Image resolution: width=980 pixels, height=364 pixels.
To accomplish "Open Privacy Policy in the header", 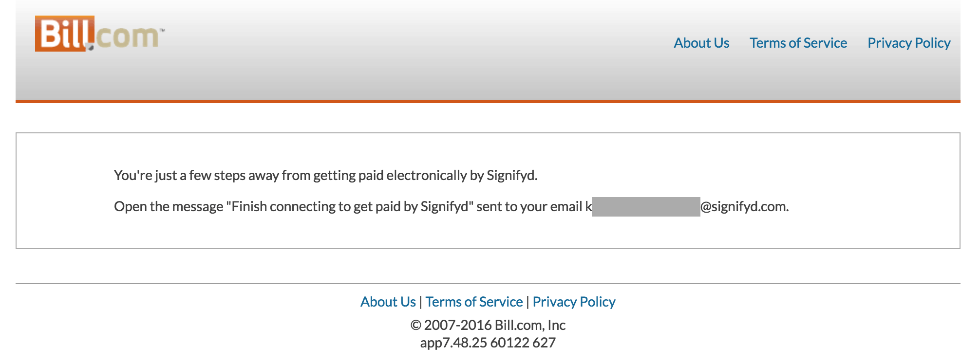I will coord(909,43).
